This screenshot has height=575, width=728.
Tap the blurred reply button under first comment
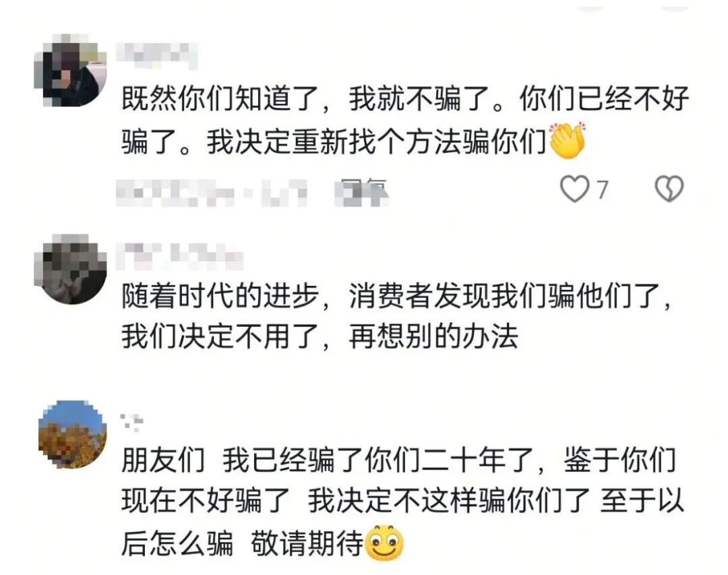coord(362,191)
